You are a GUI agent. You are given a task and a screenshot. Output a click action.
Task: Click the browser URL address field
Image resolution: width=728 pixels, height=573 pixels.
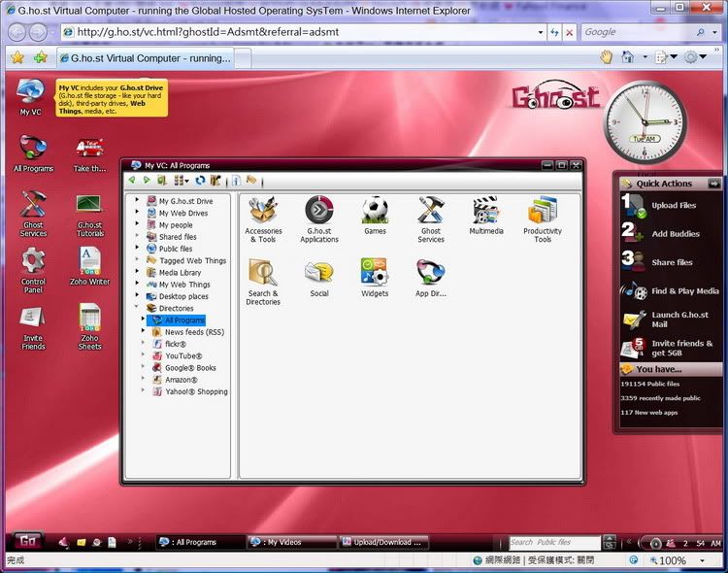304,32
